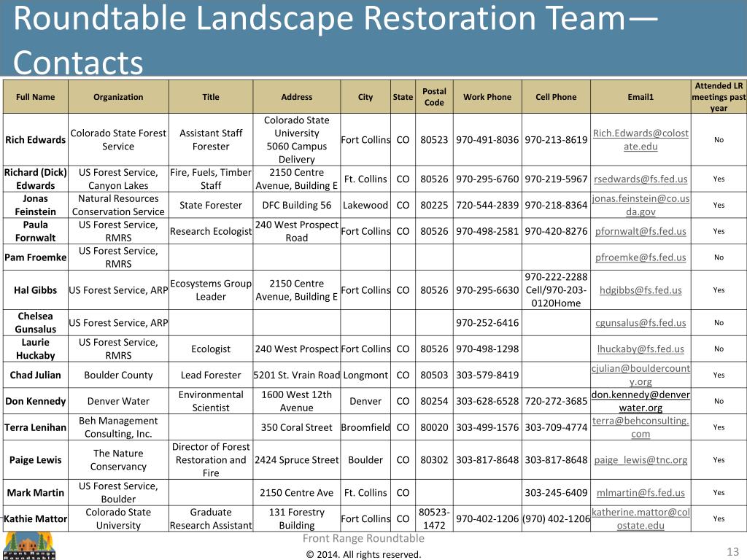Select the Cell Phone column header
This screenshot has width=747, height=560.
pyautogui.click(x=556, y=97)
